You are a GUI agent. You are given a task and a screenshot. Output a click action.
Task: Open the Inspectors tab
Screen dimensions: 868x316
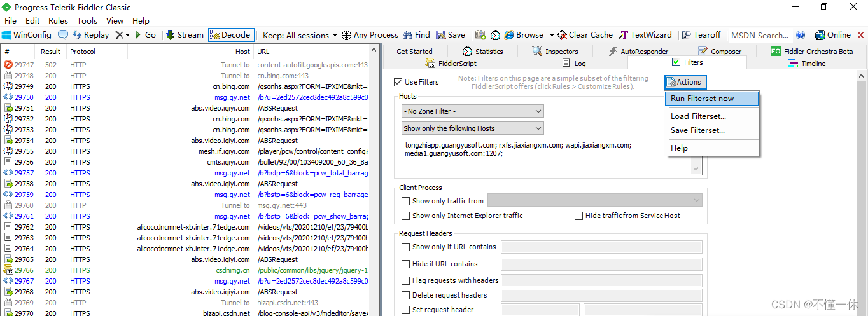point(555,52)
